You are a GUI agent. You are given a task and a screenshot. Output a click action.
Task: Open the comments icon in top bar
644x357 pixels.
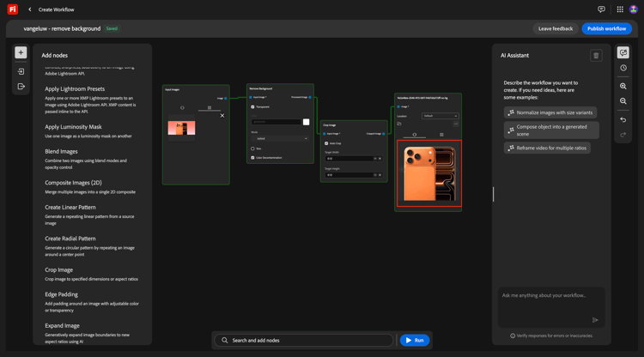[601, 9]
